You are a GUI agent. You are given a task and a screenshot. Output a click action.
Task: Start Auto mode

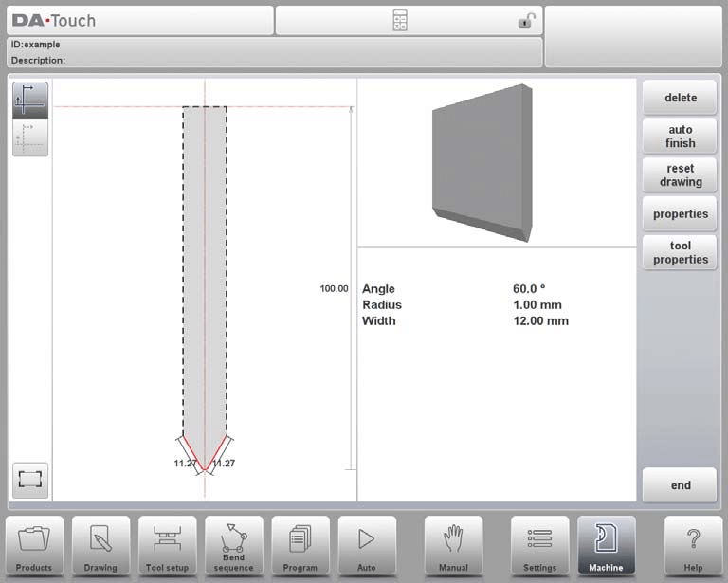pos(367,546)
